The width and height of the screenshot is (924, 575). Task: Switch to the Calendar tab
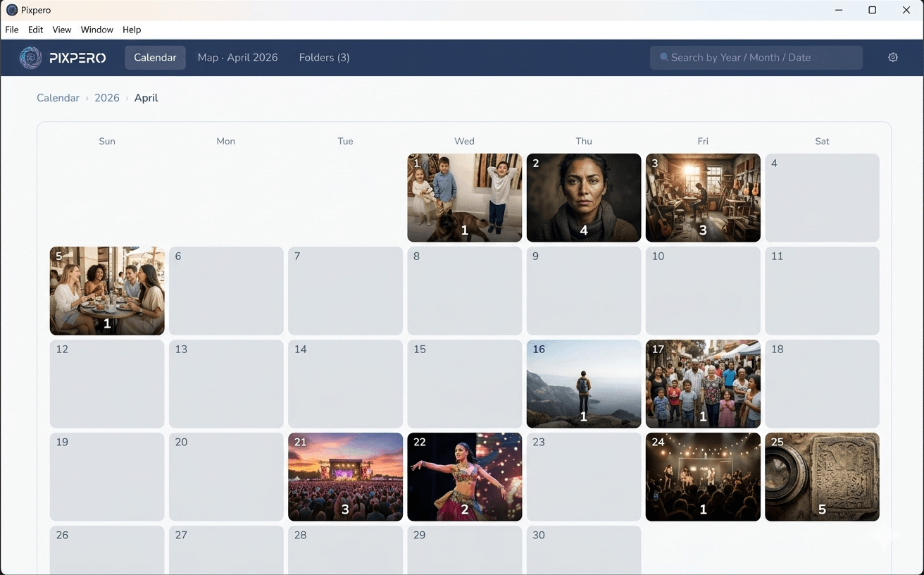pos(155,58)
